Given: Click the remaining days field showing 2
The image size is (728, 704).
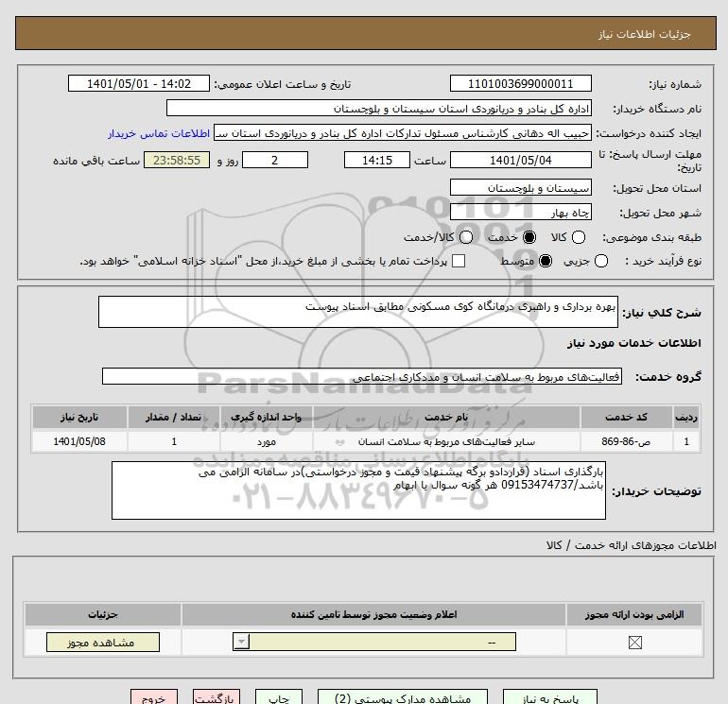Looking at the screenshot, I should point(275,161).
